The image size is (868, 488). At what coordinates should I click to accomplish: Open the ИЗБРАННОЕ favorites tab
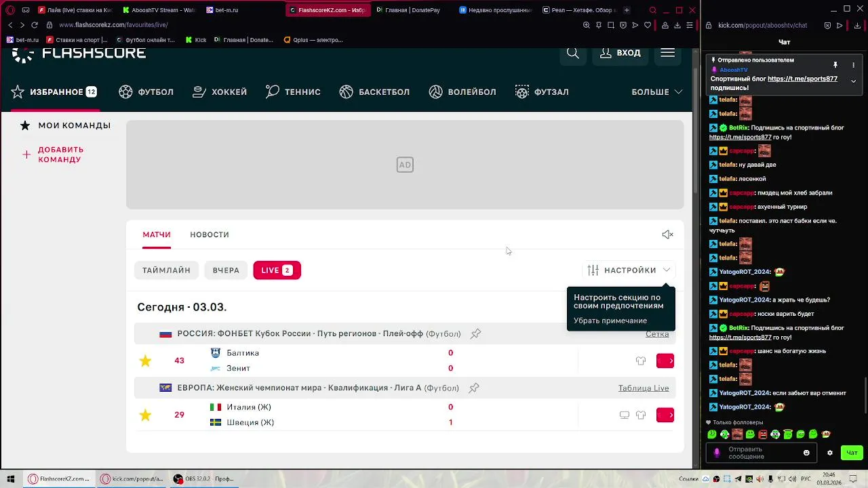54,91
